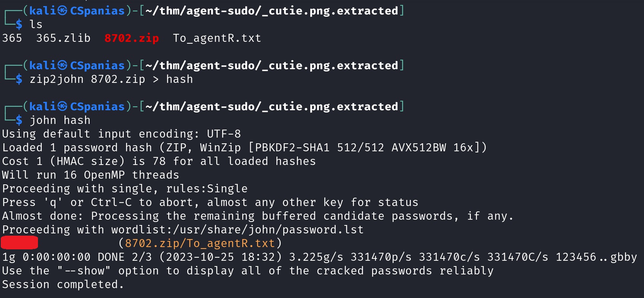644x298 pixels.
Task: Click To_agentR.txt in the ls listing
Action: [x=217, y=38]
